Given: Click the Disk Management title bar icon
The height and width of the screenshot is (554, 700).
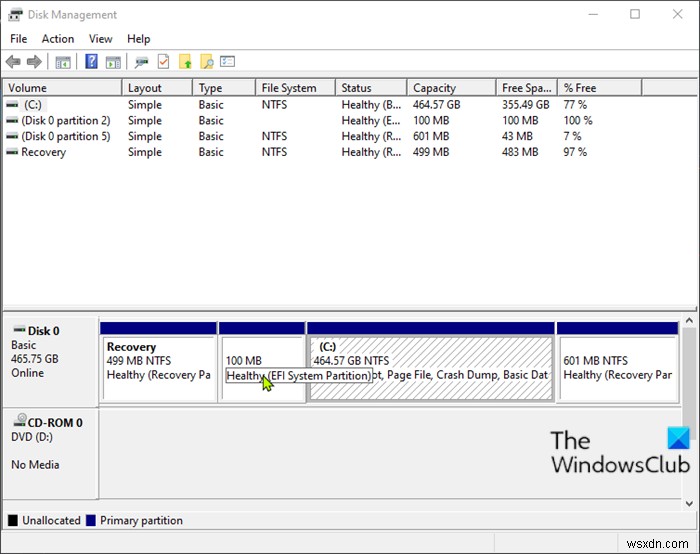Looking at the screenshot, I should [15, 15].
